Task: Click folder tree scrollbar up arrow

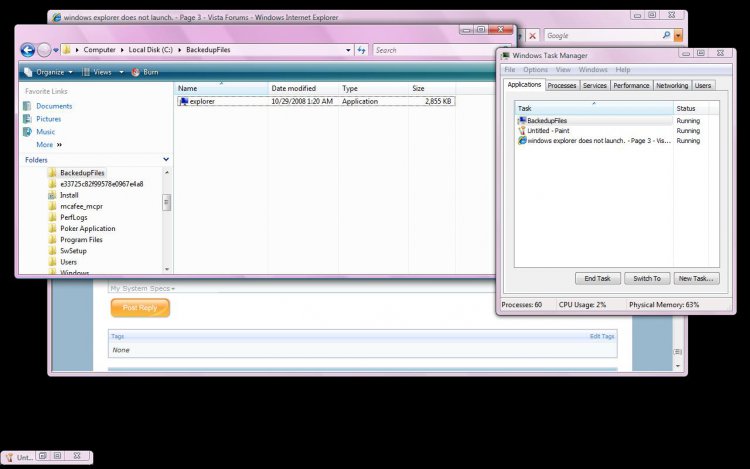Action: pos(167,172)
